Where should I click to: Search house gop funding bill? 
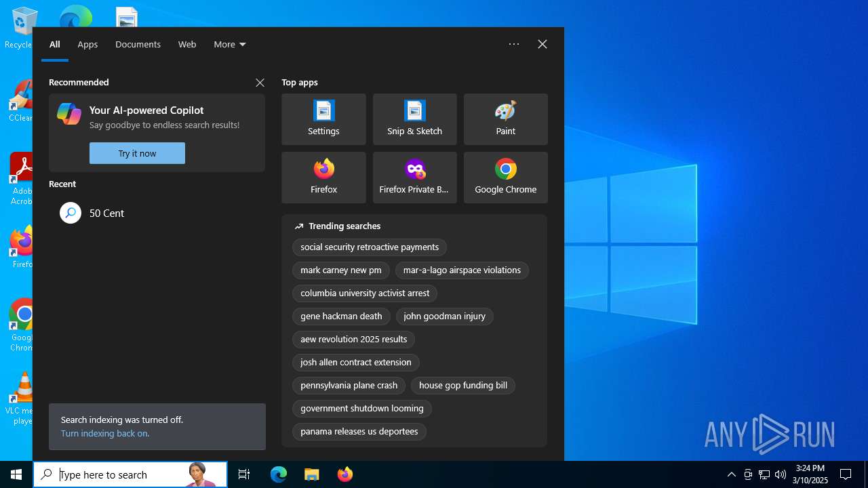tap(463, 385)
